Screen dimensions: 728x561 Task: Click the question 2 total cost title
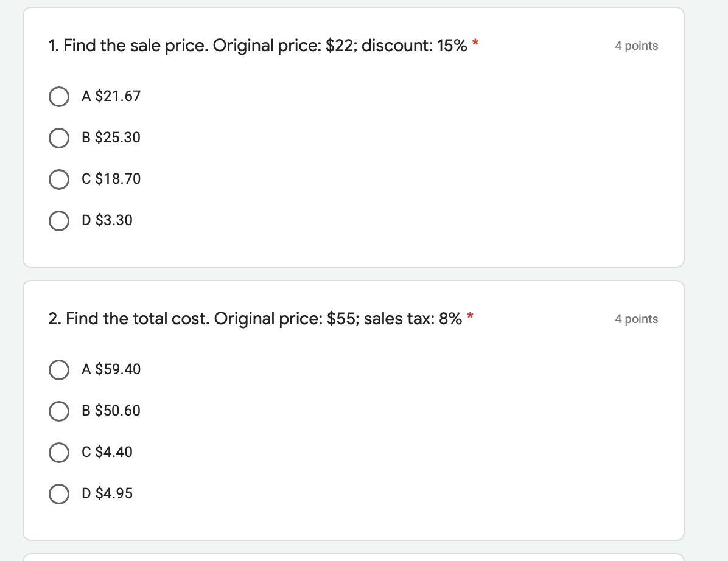coord(255,319)
